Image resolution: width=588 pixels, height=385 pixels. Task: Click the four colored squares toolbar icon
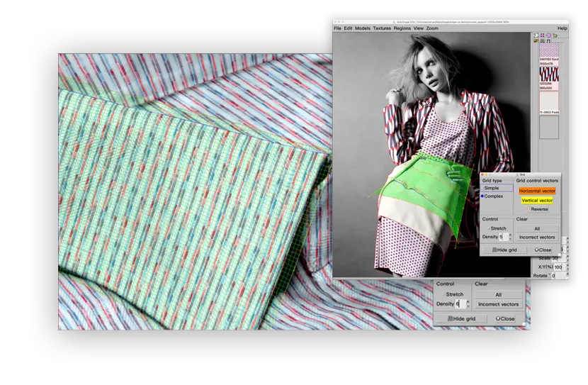(542, 35)
